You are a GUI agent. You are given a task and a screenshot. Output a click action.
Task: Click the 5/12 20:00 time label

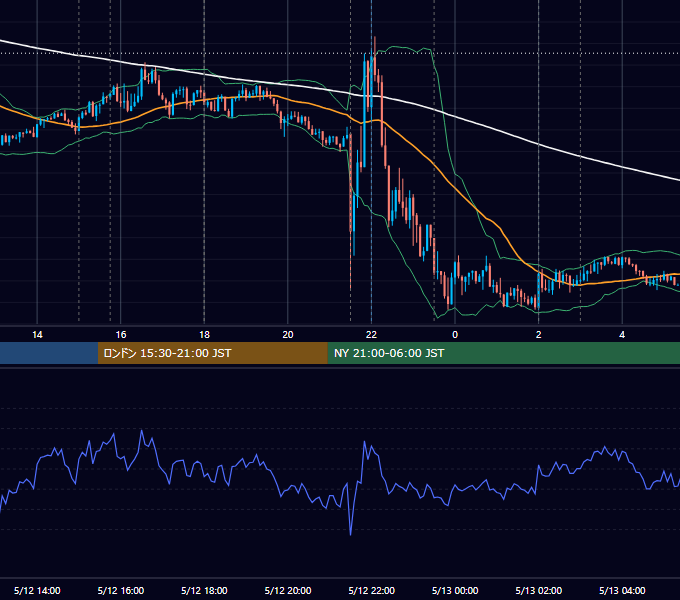click(x=288, y=590)
